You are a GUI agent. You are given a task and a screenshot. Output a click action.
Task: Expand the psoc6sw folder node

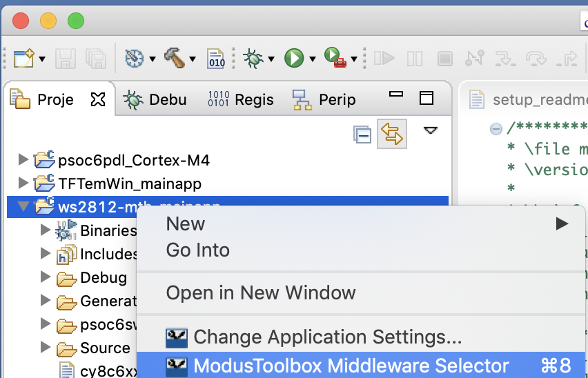pos(46,324)
